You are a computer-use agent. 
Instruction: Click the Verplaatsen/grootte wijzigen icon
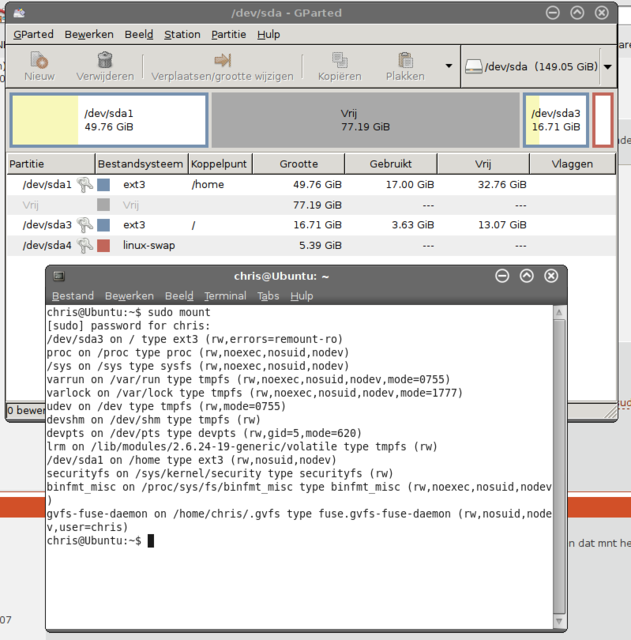tap(222, 60)
